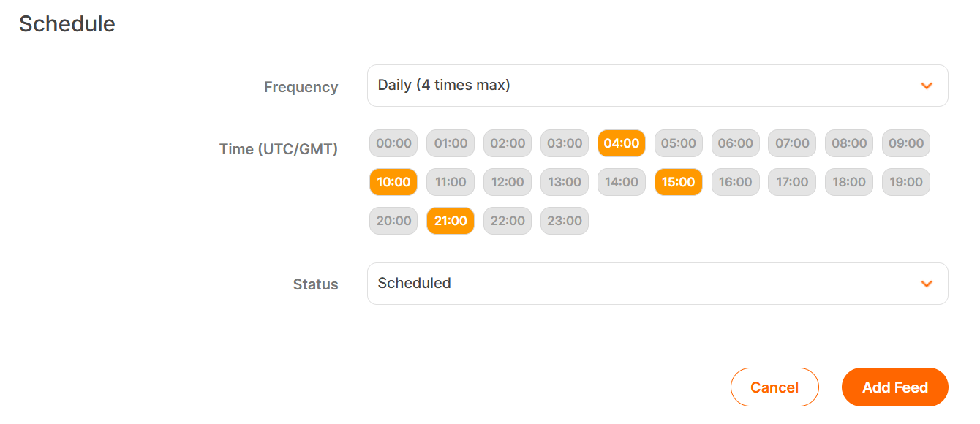Pick the 20:00 time slot

pos(393,220)
